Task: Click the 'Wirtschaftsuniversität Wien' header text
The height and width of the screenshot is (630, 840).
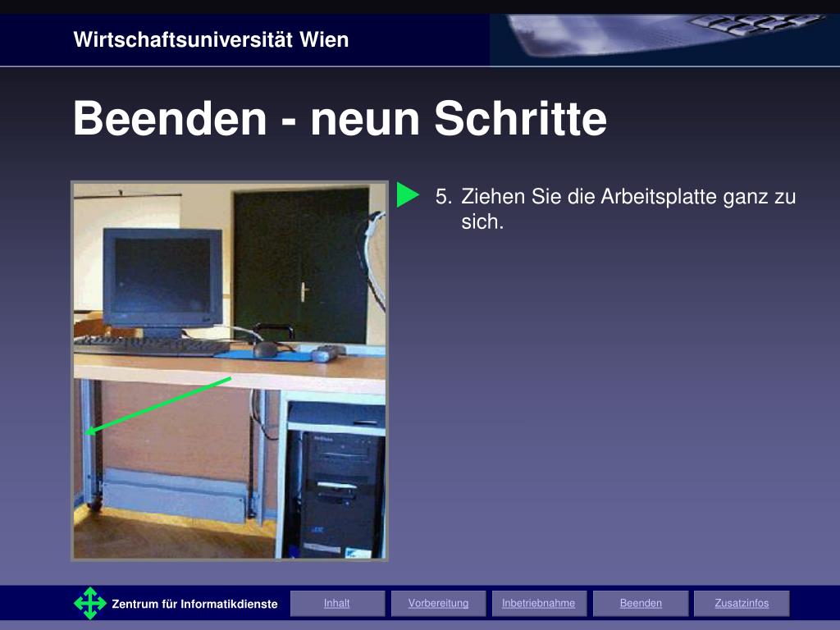Action: [211, 39]
